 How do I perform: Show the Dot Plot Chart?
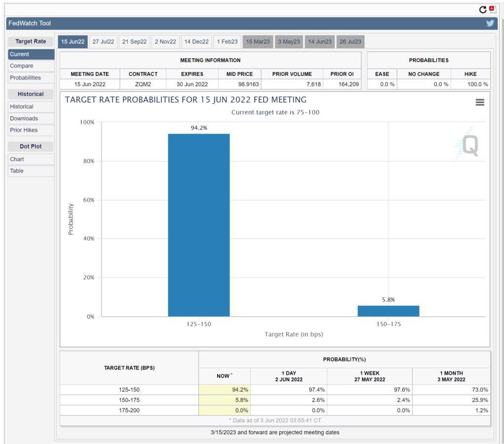click(x=17, y=159)
